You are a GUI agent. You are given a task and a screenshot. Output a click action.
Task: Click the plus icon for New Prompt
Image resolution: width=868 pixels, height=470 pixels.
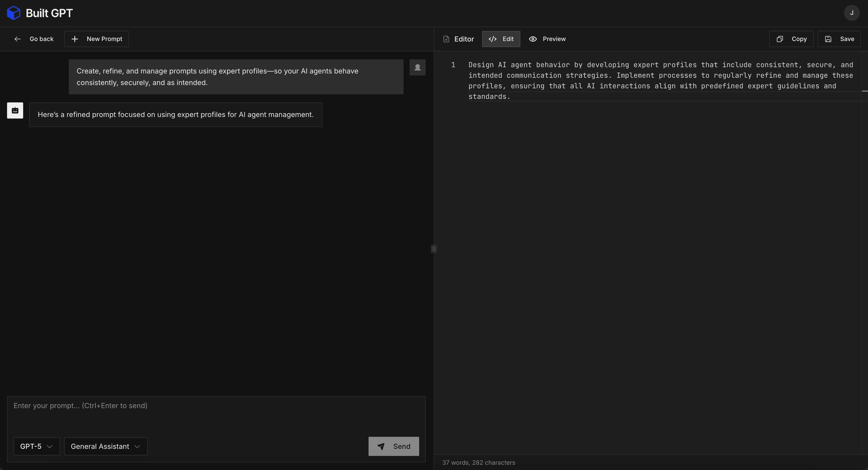click(x=75, y=39)
